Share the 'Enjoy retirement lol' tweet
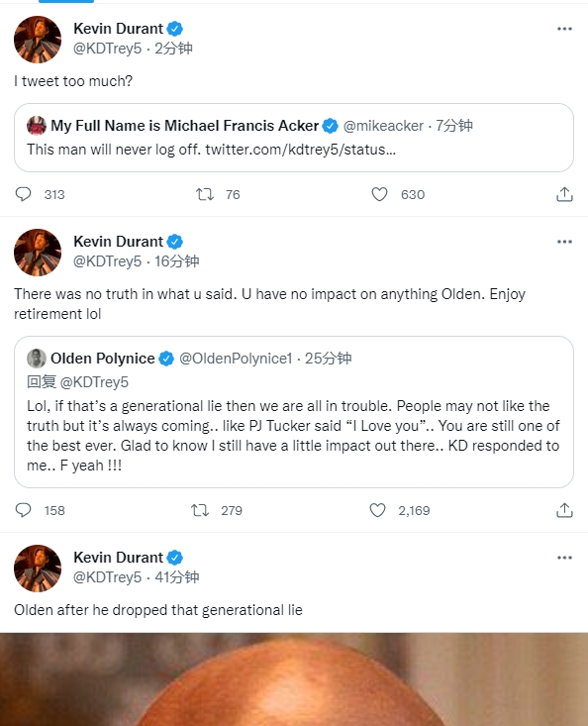The image size is (588, 726). 564,510
